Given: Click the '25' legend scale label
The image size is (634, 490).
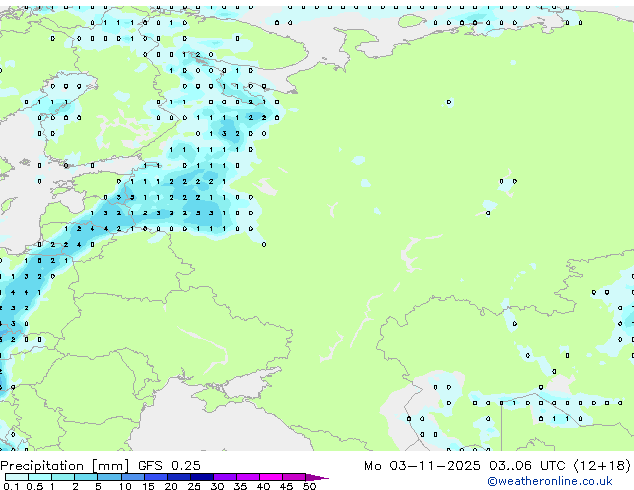Looking at the screenshot, I should (194, 486).
